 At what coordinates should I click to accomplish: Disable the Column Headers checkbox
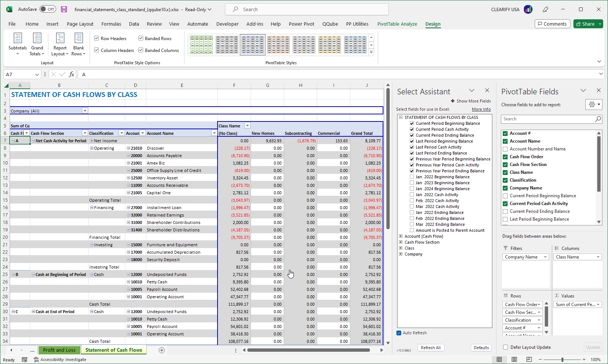pos(96,50)
